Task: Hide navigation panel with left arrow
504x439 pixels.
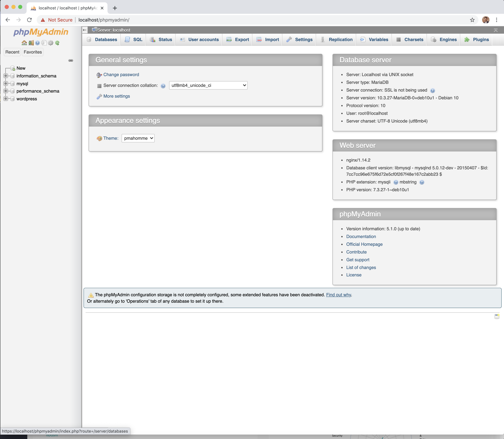Action: point(85,30)
